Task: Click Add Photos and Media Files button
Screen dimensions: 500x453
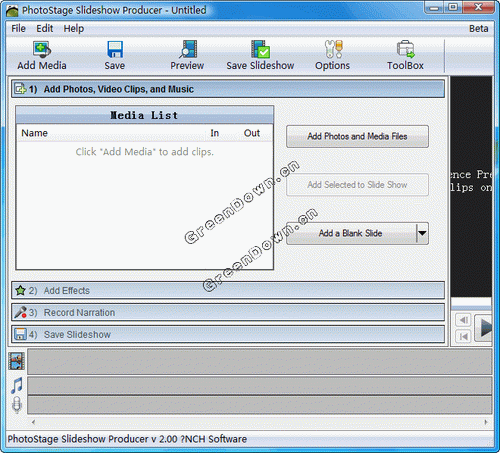Action: tap(357, 136)
